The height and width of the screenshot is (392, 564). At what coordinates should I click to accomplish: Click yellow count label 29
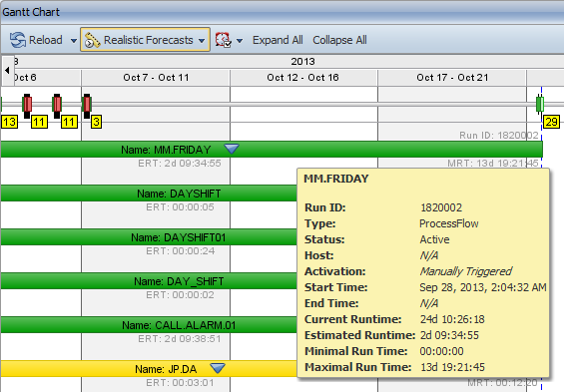click(x=551, y=122)
